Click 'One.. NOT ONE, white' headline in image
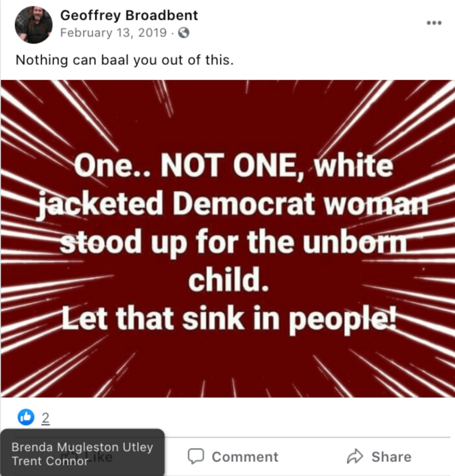The width and height of the screenshot is (455, 476). pos(233,166)
